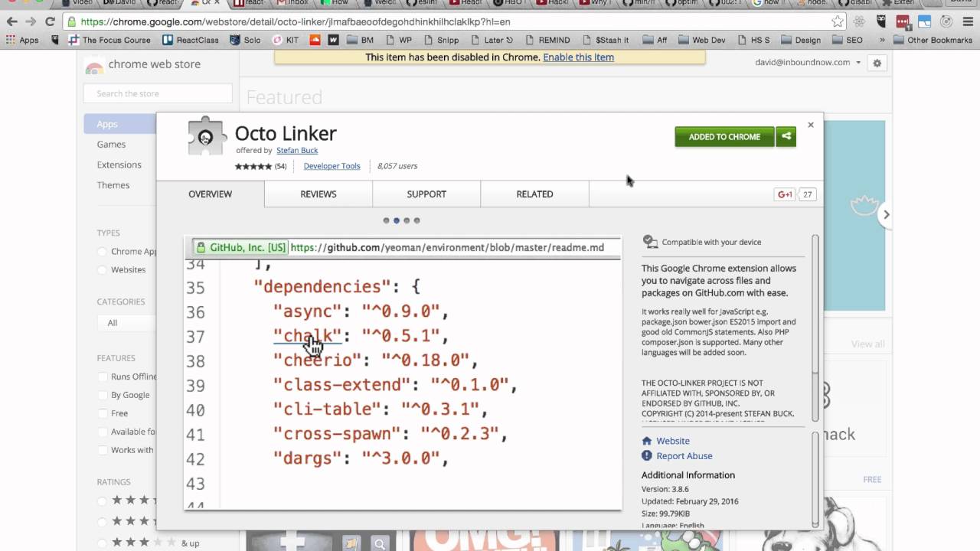Switch to the Reviews tab
The image size is (980, 551).
318,194
